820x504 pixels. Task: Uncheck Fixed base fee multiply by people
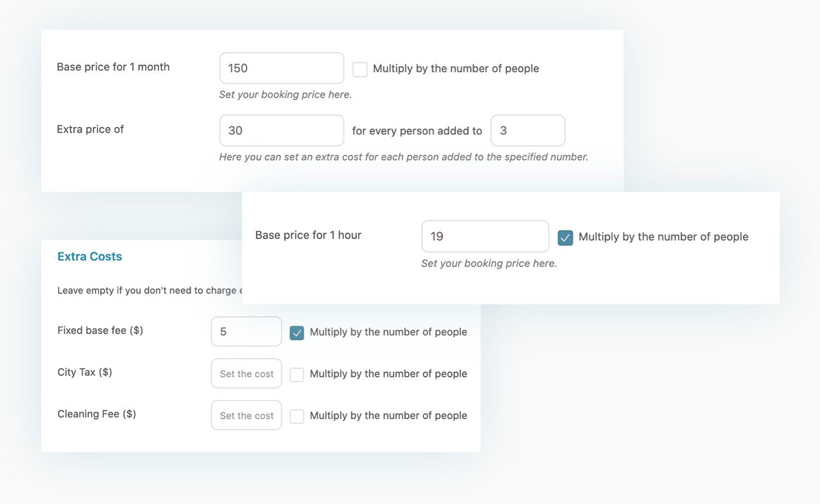coord(297,332)
